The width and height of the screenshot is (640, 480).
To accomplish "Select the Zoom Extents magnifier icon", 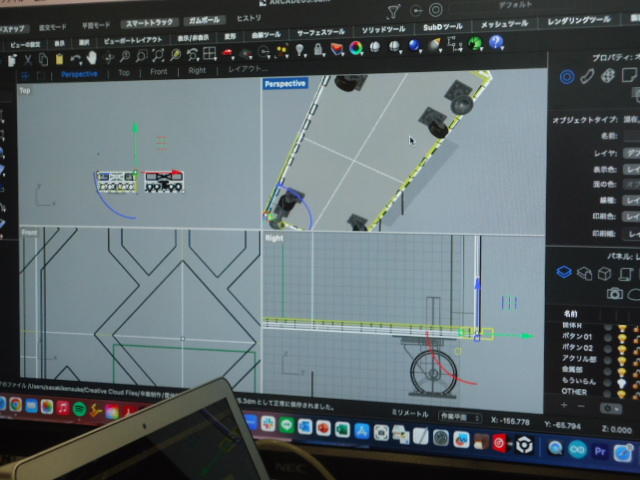I will tap(157, 55).
